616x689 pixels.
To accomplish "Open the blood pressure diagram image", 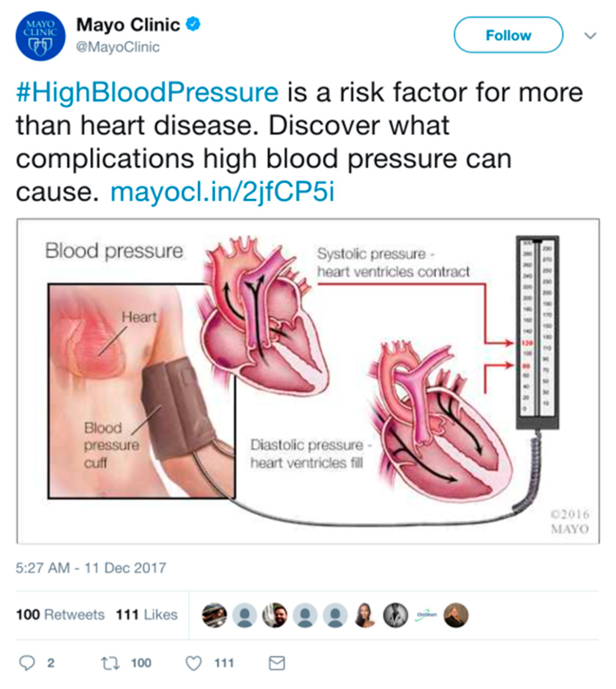I will 308,381.
